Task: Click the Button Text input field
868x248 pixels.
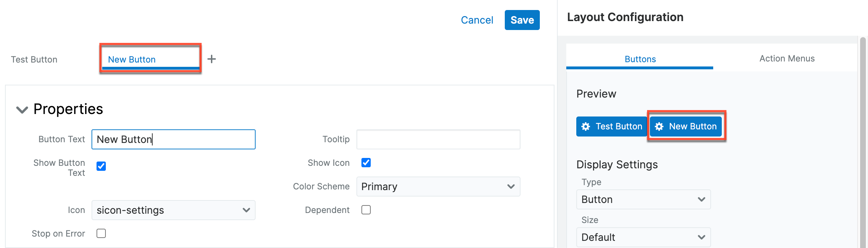Action: (x=173, y=139)
